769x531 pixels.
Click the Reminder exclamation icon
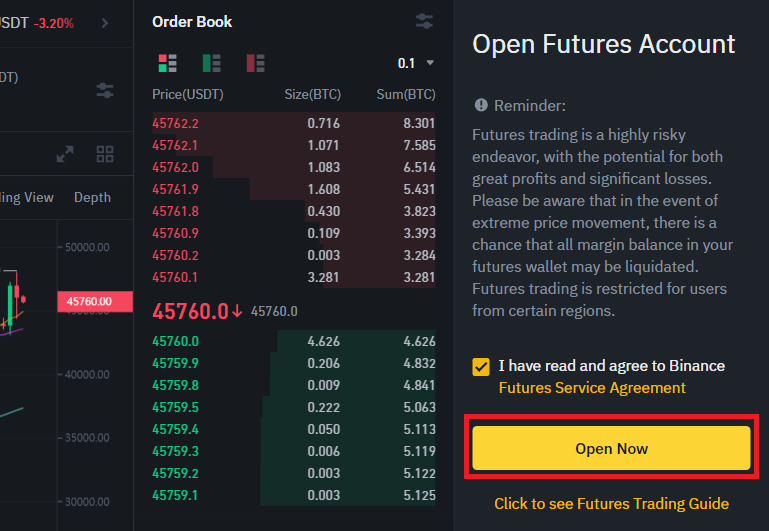481,105
